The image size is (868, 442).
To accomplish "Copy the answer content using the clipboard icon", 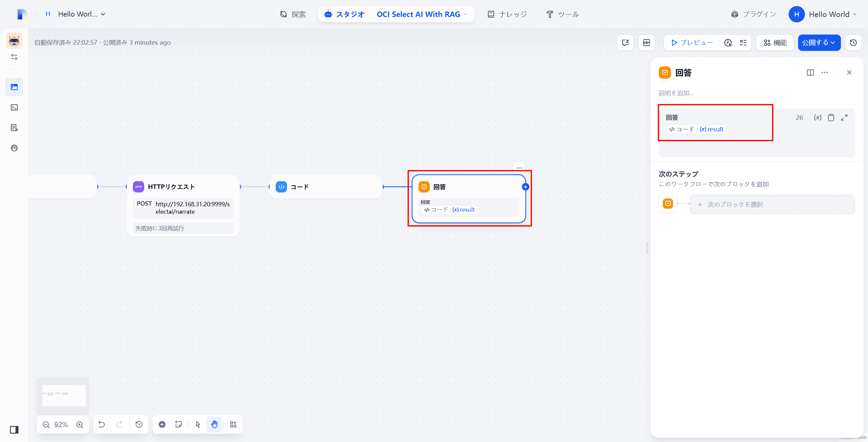I will pos(831,118).
